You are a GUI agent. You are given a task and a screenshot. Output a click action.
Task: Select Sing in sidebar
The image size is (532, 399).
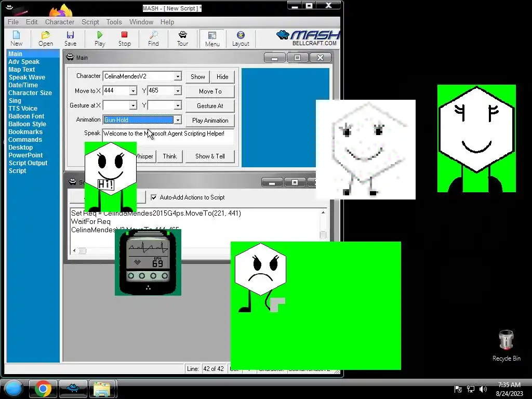(x=15, y=101)
